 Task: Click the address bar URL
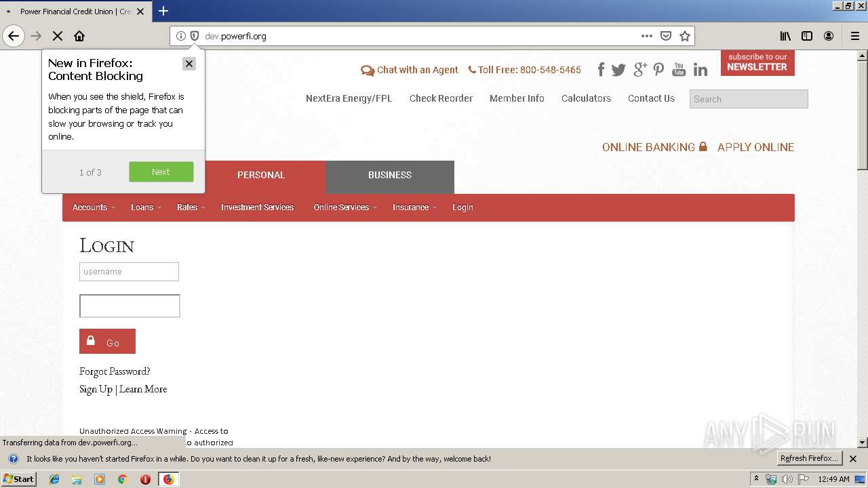coord(235,36)
